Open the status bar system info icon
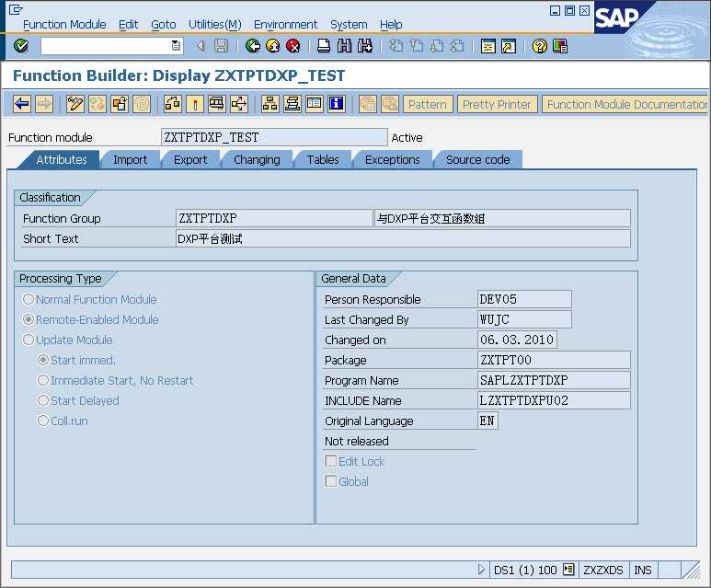711x588 pixels. tap(568, 570)
